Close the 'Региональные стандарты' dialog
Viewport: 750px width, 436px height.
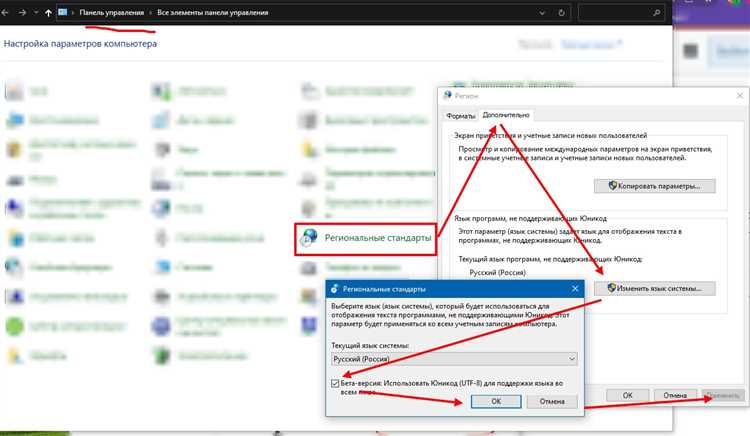(x=575, y=289)
